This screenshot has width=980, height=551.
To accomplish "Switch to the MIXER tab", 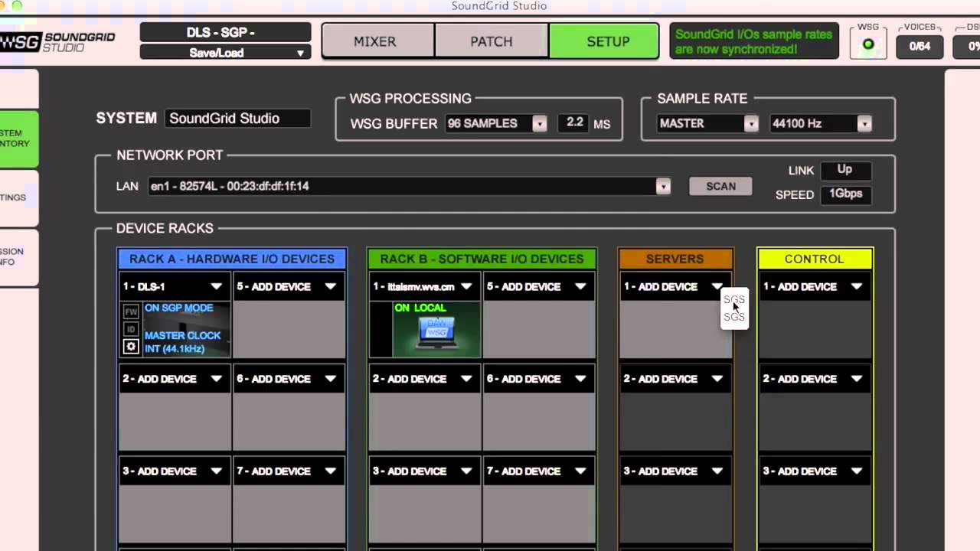I will point(378,41).
